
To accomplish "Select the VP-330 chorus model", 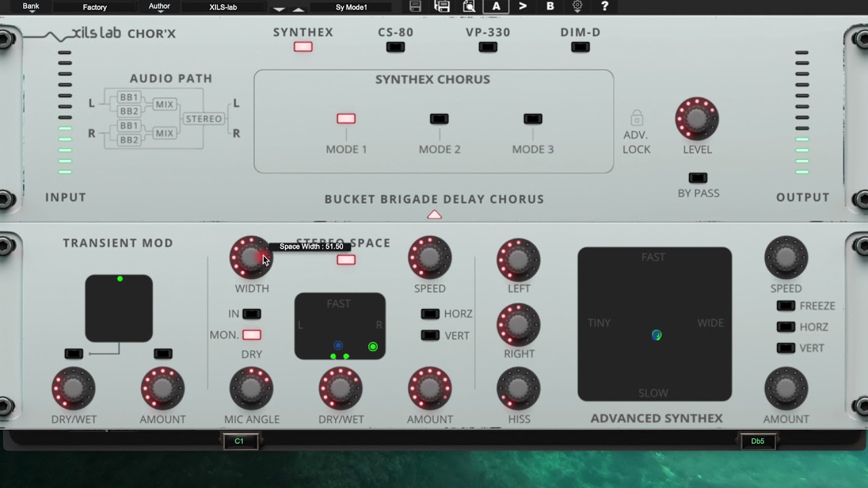I will pos(488,47).
